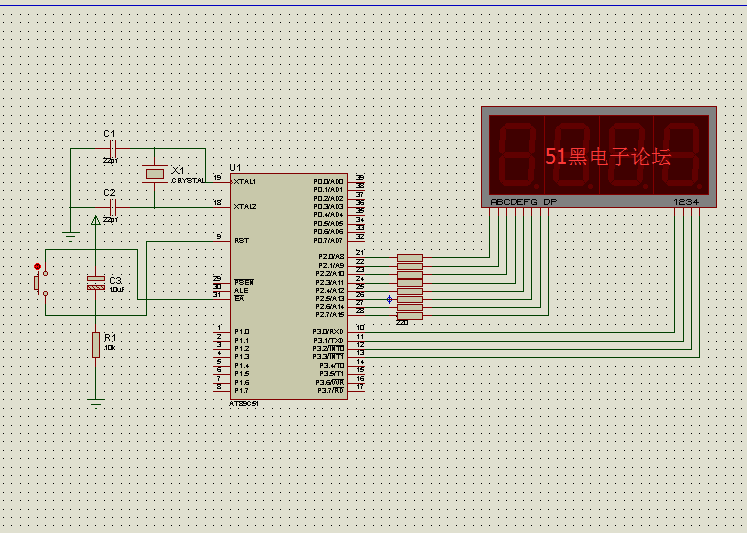
Task: Click the blue origin marker near P2.5
Action: (390, 299)
